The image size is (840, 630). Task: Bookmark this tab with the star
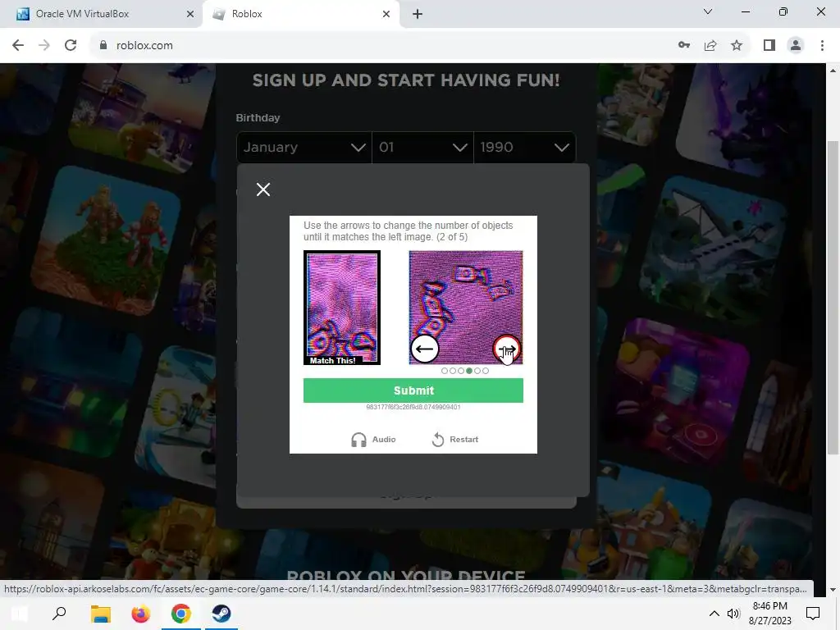coord(737,46)
